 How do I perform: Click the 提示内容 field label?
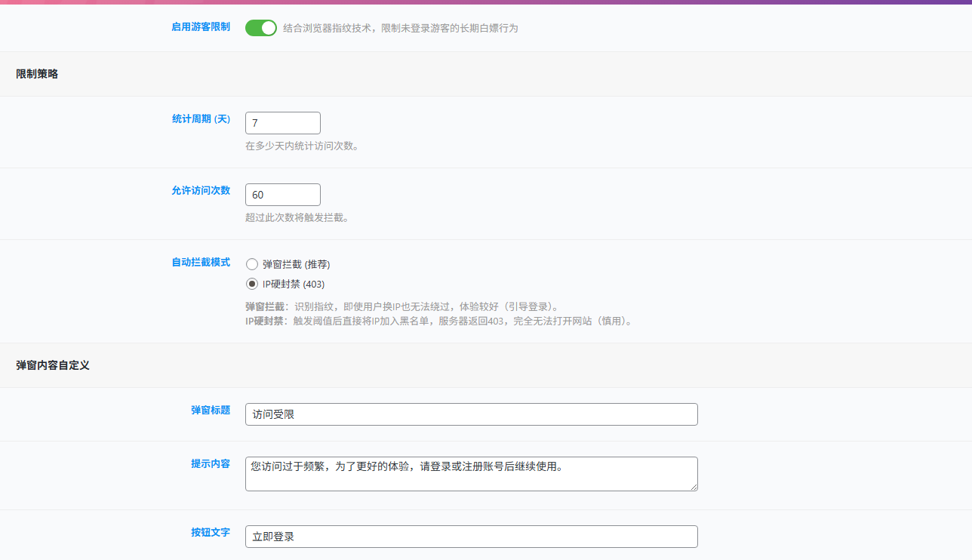point(211,464)
